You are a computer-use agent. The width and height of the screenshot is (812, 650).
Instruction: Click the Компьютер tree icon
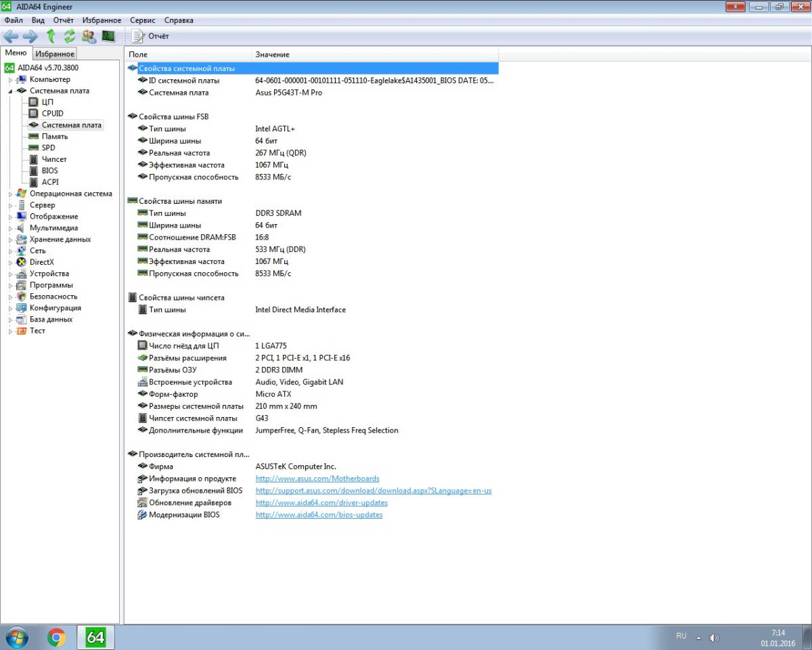click(x=22, y=79)
